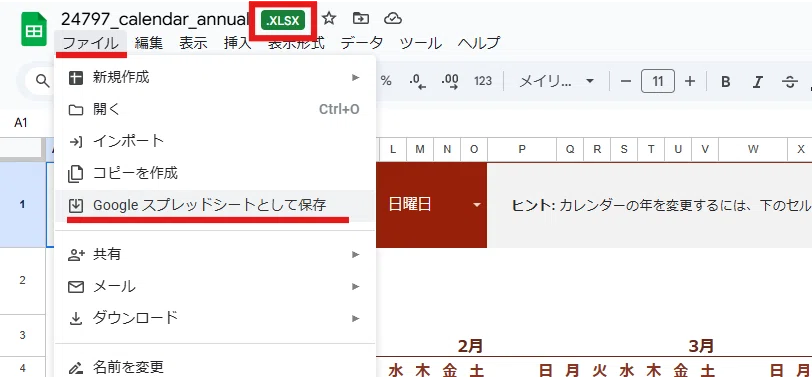Viewport: 812px width, 377px height.
Task: Choose 名前を変更 in the File menu
Action: pos(215,366)
